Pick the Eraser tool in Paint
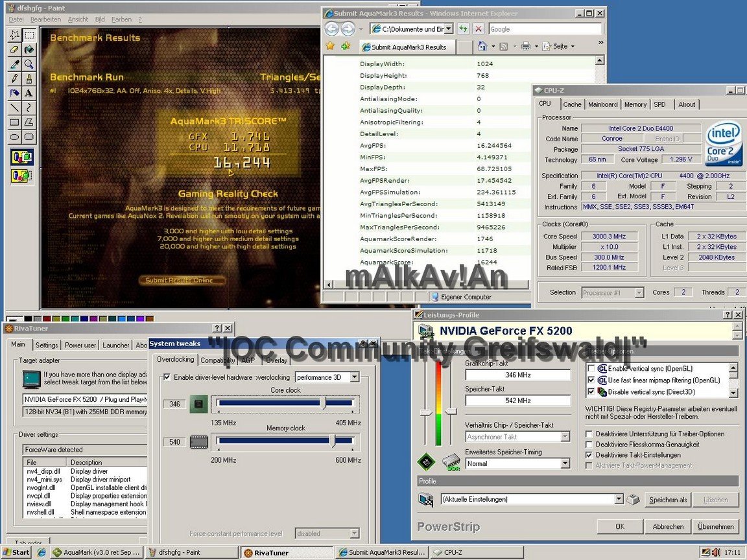Viewport: 747px width, 560px height. (14, 49)
